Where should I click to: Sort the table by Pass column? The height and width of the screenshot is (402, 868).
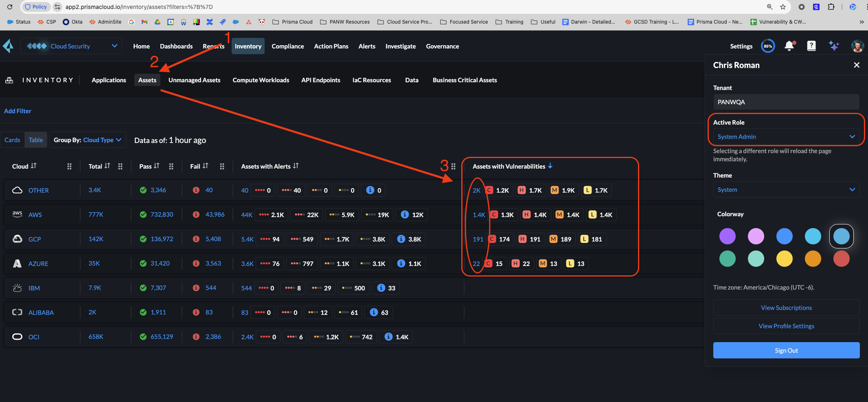[x=157, y=166]
